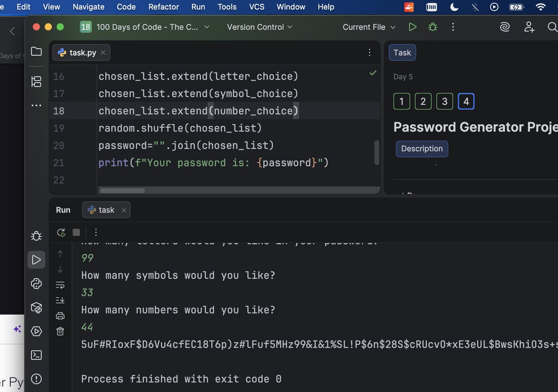Click the editor horizontal scrollbar thumb
The image size is (558, 392).
[x=122, y=190]
